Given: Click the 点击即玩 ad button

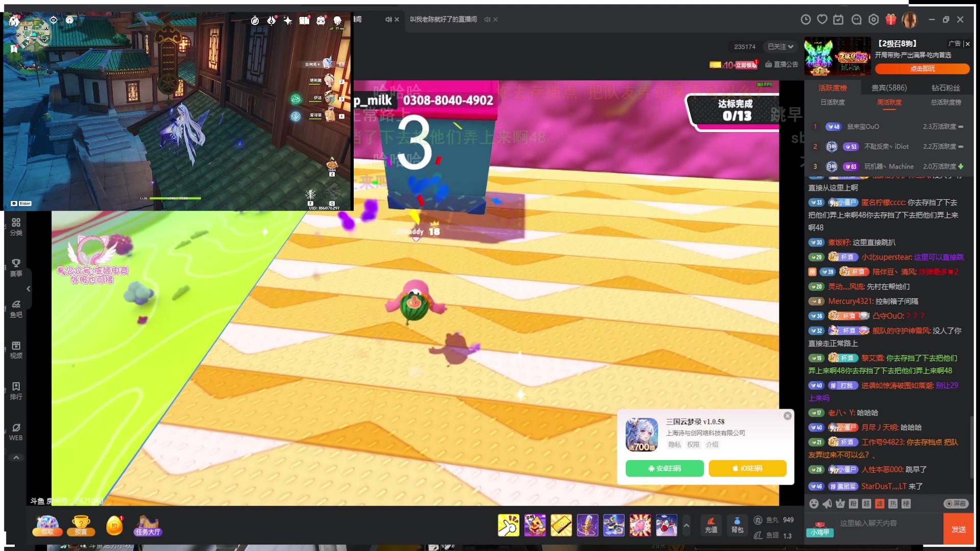Looking at the screenshot, I should 922,68.
